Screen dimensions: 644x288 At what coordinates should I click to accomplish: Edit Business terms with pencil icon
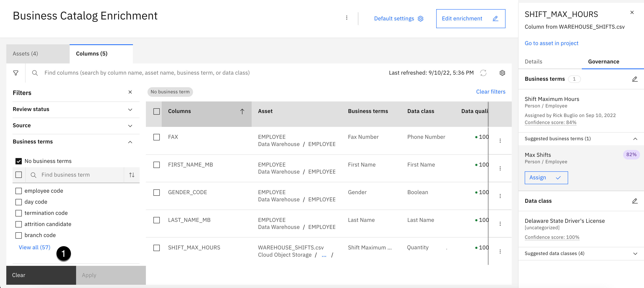[634, 79]
